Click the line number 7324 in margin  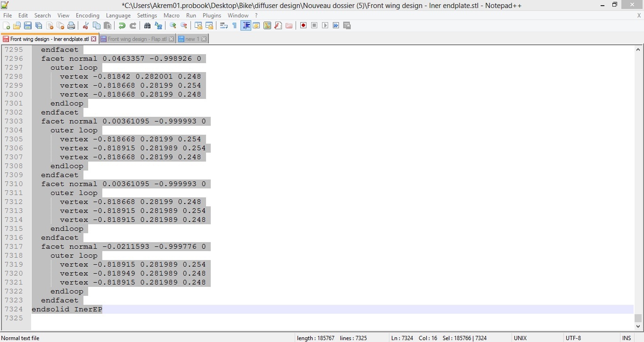pyautogui.click(x=14, y=309)
